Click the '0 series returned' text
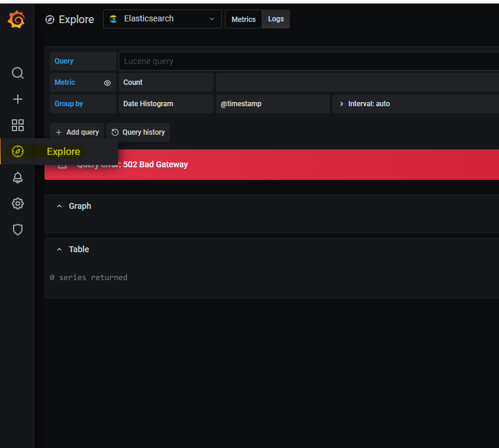Image resolution: width=499 pixels, height=448 pixels. click(88, 278)
